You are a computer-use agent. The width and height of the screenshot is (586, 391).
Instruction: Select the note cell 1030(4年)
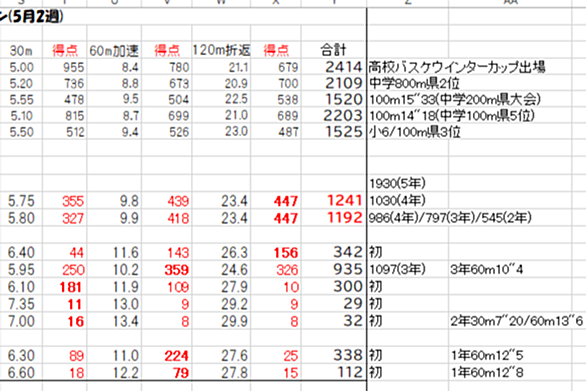click(x=397, y=201)
